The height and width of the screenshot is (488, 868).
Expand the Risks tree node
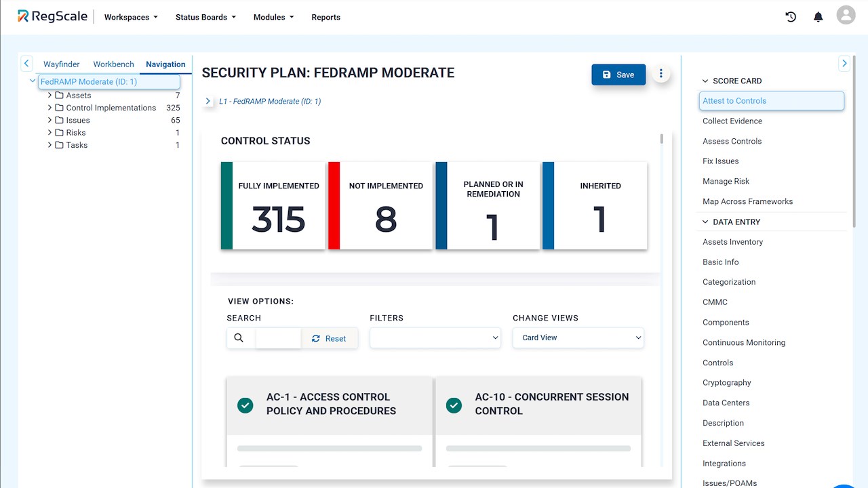point(50,133)
